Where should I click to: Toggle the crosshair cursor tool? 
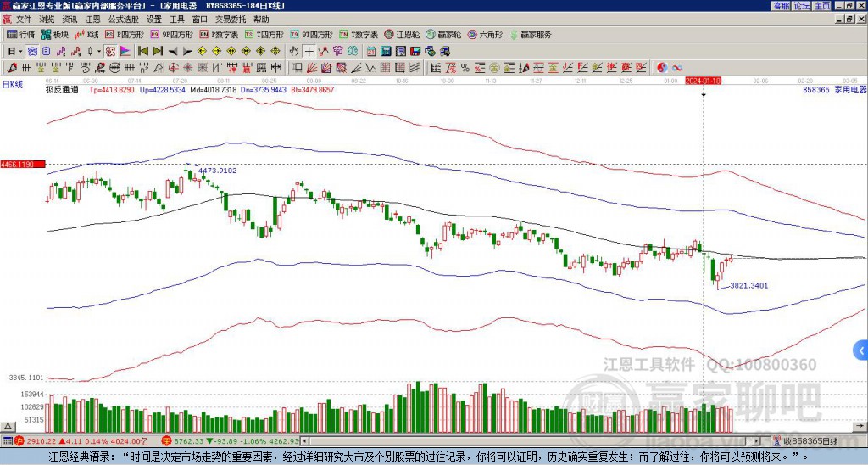coord(309,52)
